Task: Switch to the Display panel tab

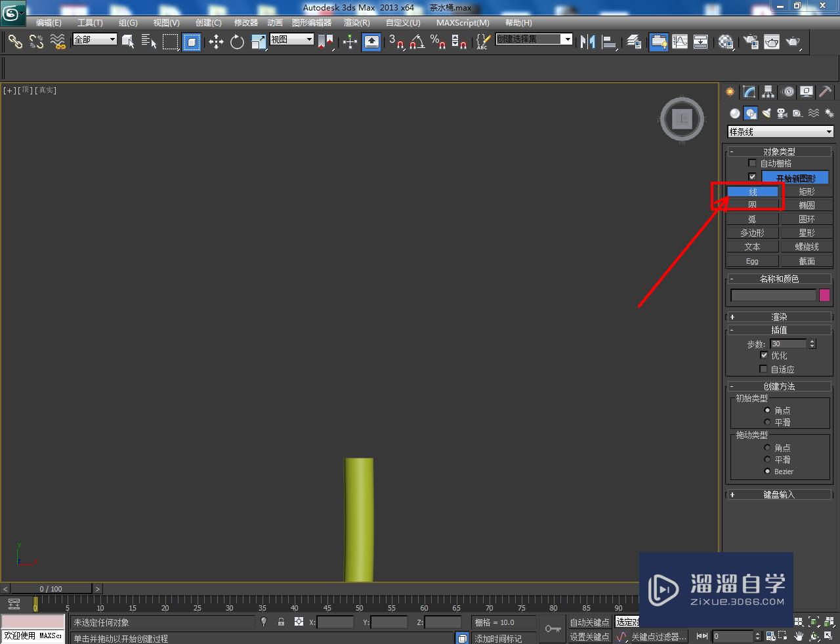Action: (807, 92)
